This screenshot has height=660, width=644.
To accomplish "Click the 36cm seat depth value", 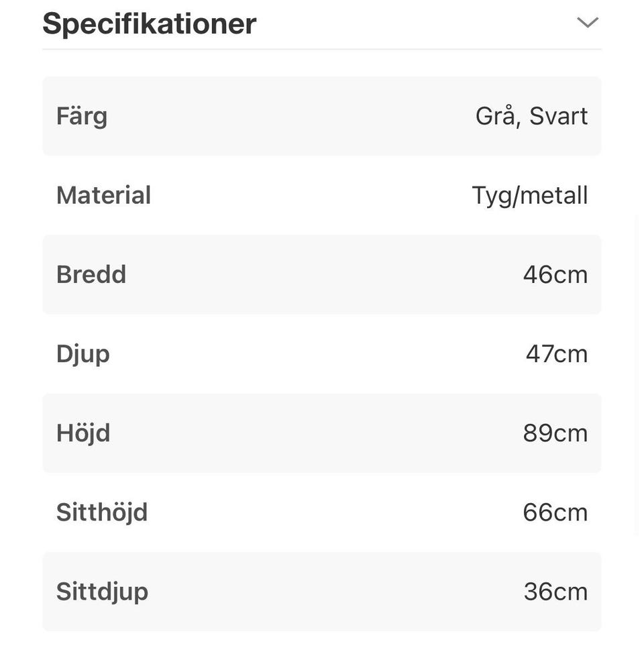I will click(555, 591).
